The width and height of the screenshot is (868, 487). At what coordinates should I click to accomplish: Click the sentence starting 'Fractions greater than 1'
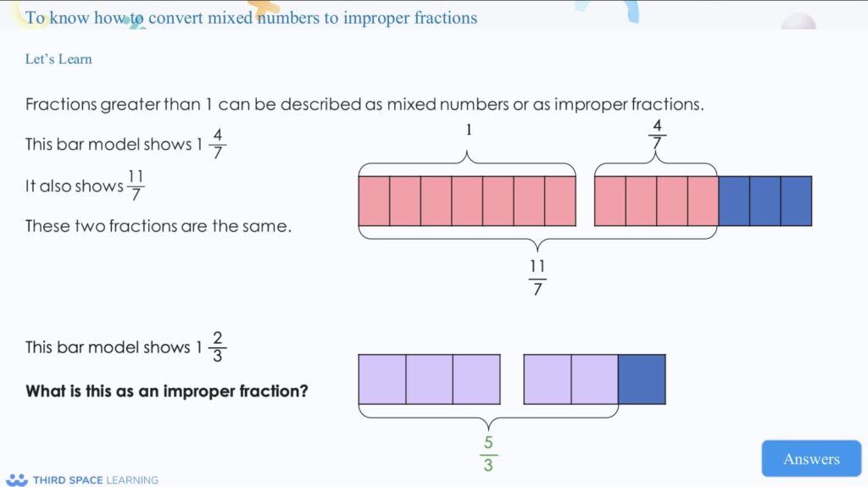pyautogui.click(x=364, y=105)
